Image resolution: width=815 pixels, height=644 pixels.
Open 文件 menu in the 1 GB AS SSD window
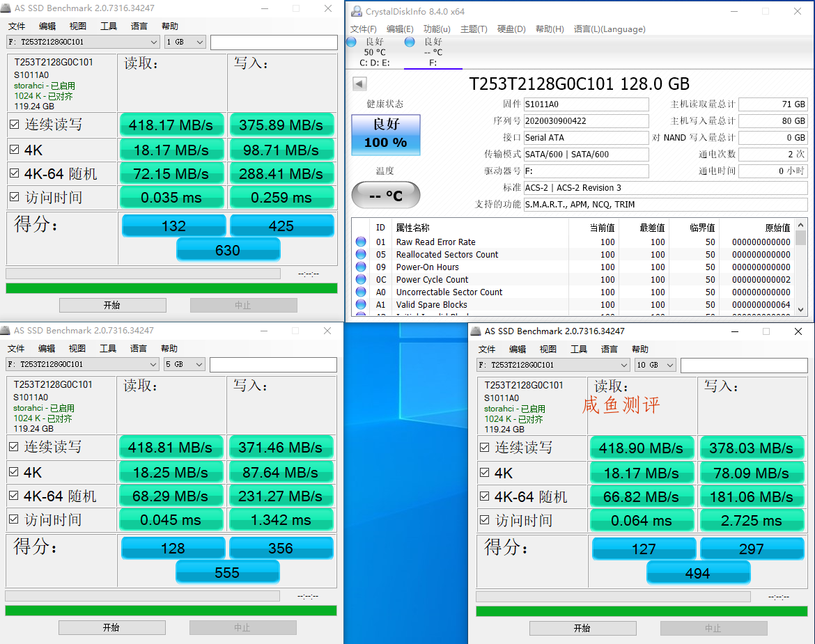coord(17,26)
